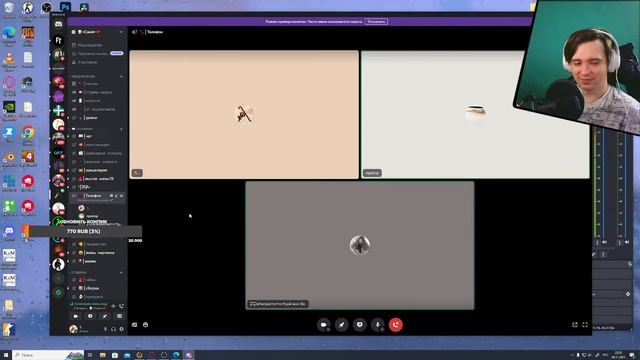Open Photoshop desktop icon
640x360 pixels.
coord(65,7)
